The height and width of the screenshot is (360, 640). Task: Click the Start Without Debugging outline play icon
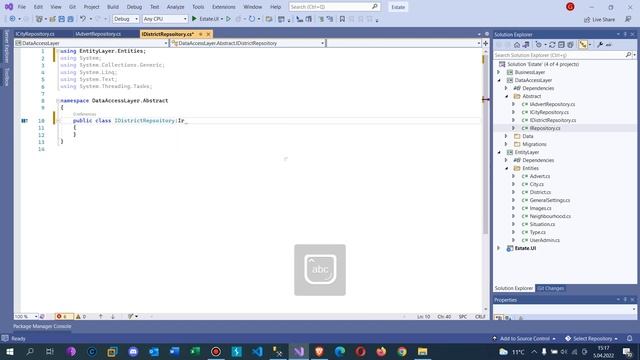(228, 19)
